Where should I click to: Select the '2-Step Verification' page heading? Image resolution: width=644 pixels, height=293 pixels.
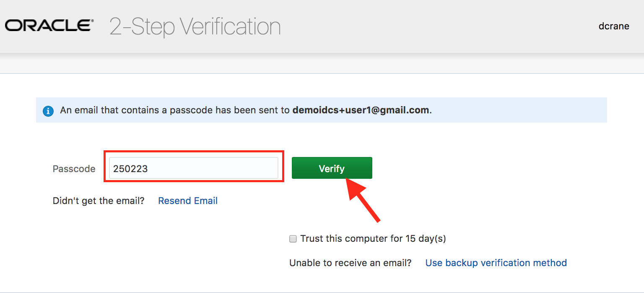(195, 26)
